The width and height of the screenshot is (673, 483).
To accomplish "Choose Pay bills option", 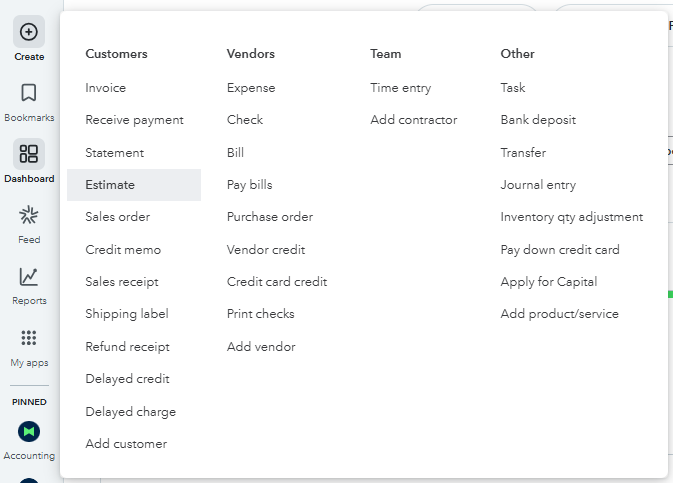I will [x=249, y=185].
